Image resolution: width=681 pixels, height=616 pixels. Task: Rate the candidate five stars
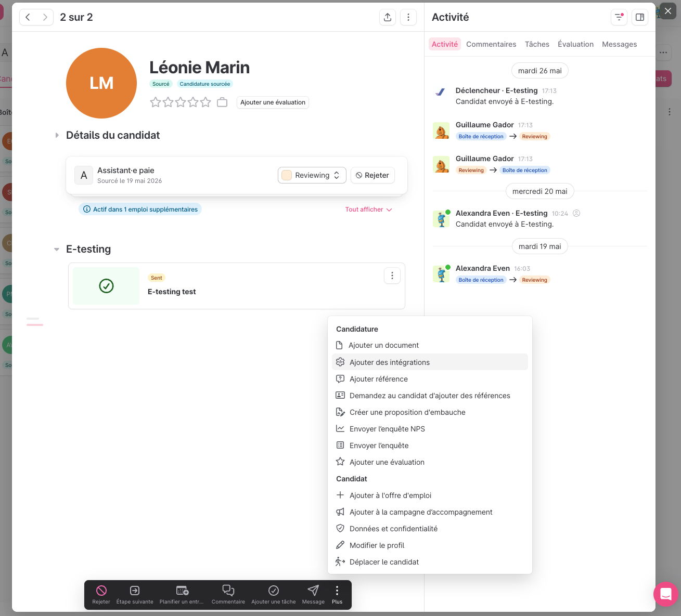[x=205, y=102]
